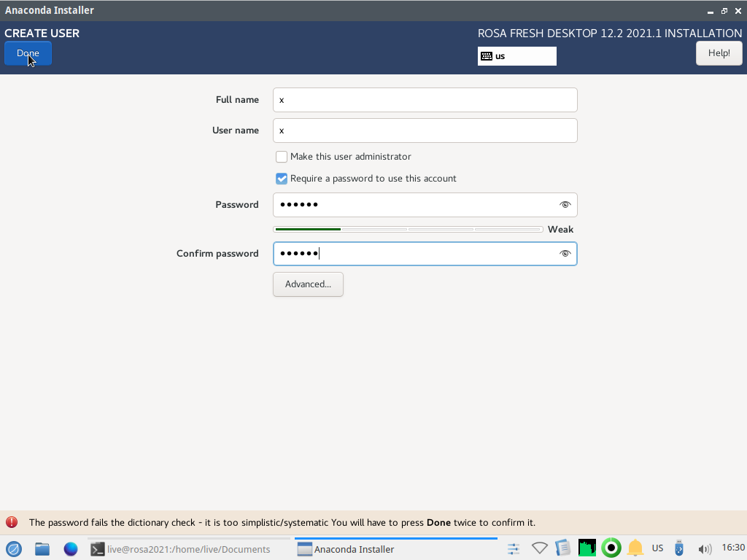Open the network status tray icon

click(540, 548)
